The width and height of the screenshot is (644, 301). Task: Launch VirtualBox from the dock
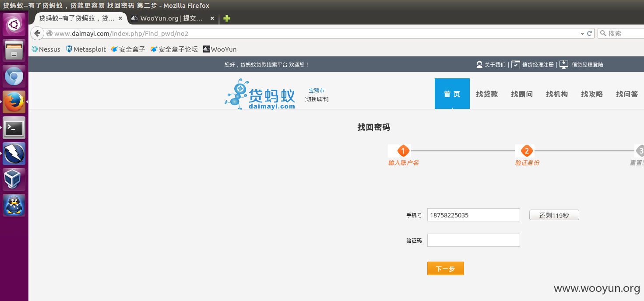[x=14, y=179]
